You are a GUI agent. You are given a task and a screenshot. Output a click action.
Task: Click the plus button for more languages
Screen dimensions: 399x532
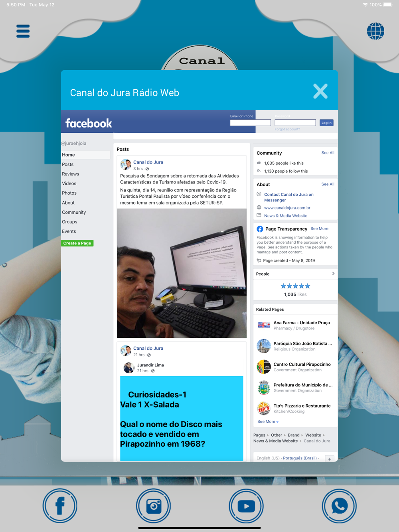(x=330, y=459)
